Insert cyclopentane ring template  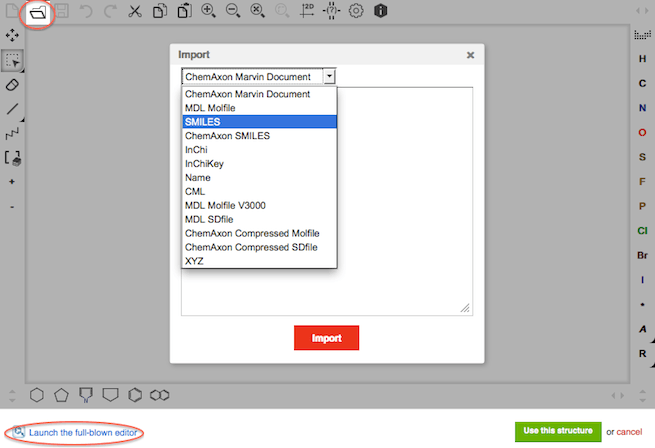tap(61, 395)
